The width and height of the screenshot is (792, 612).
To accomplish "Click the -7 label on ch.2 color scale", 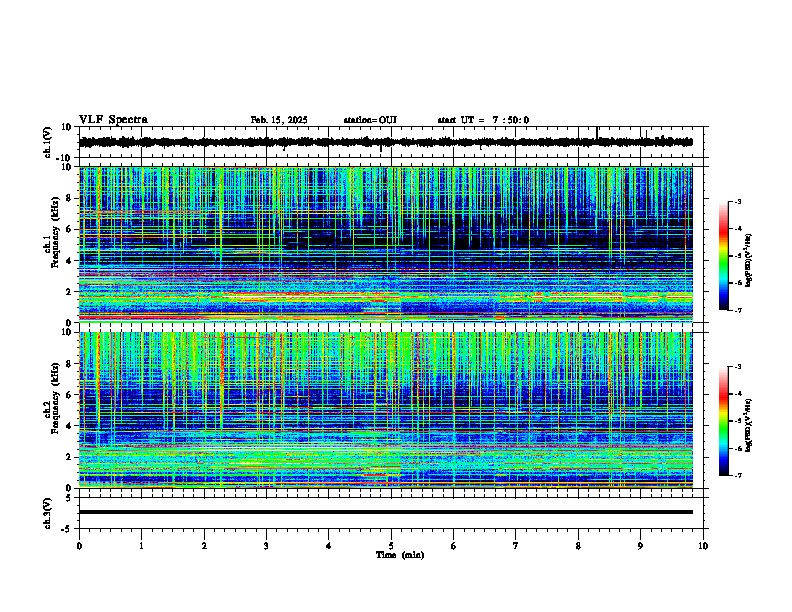I will pos(738,475).
